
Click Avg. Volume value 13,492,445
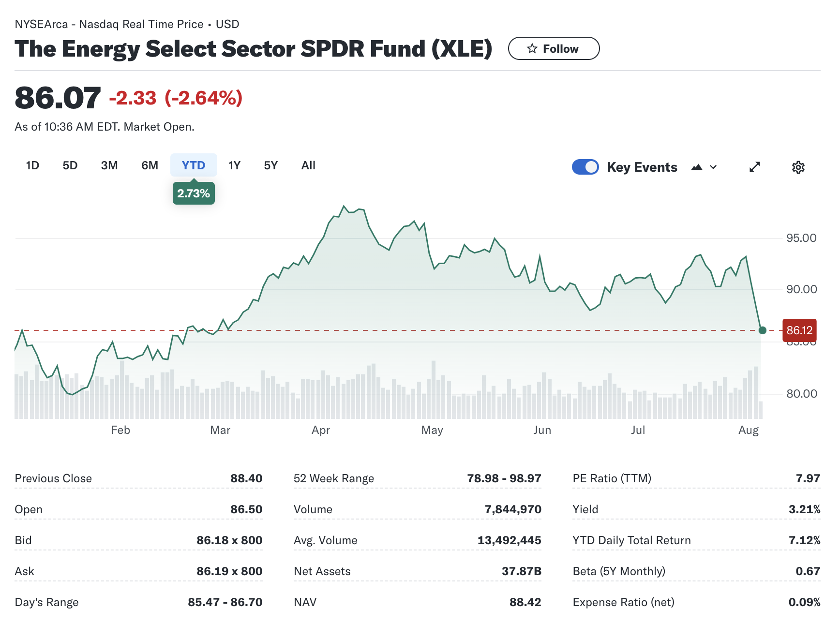(x=509, y=540)
